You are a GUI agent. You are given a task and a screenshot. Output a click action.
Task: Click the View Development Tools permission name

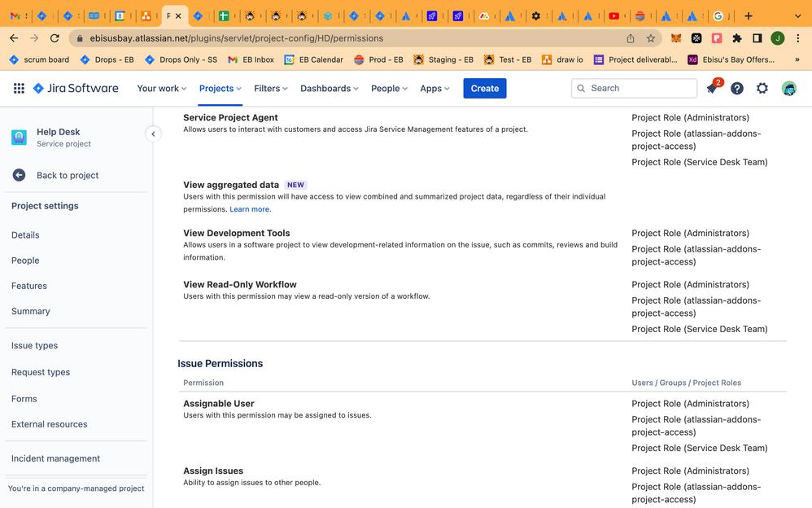[237, 234]
